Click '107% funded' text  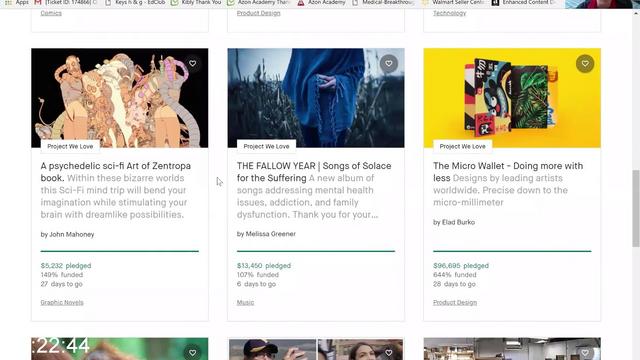pyautogui.click(x=258, y=275)
